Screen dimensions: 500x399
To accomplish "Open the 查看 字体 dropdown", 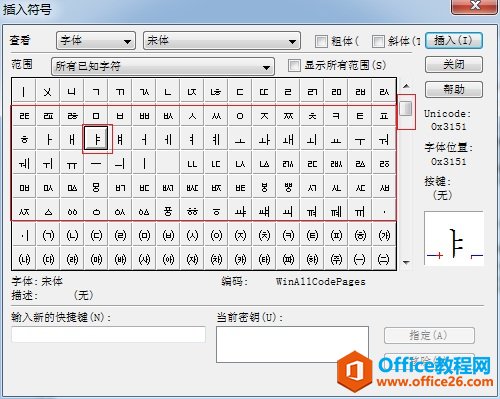I will coord(96,41).
